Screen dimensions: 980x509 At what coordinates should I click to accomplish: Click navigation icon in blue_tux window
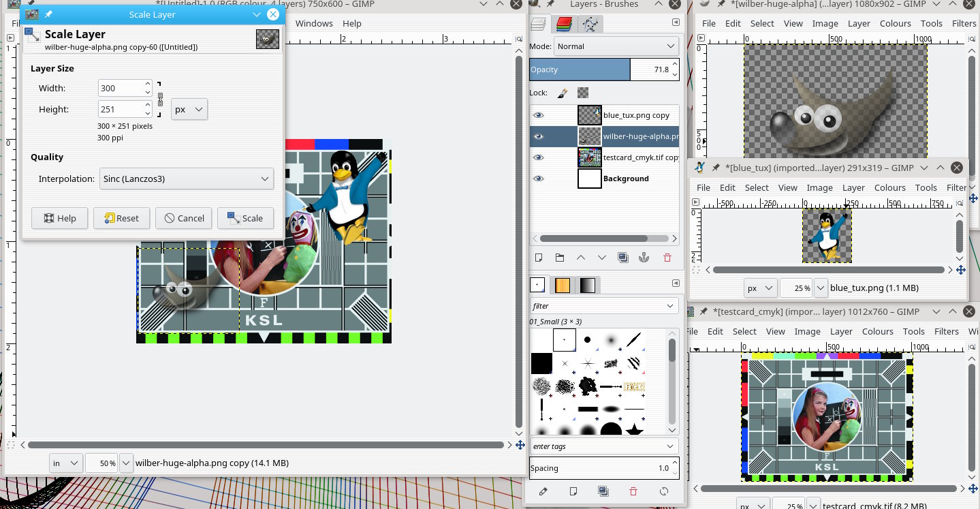tap(961, 270)
